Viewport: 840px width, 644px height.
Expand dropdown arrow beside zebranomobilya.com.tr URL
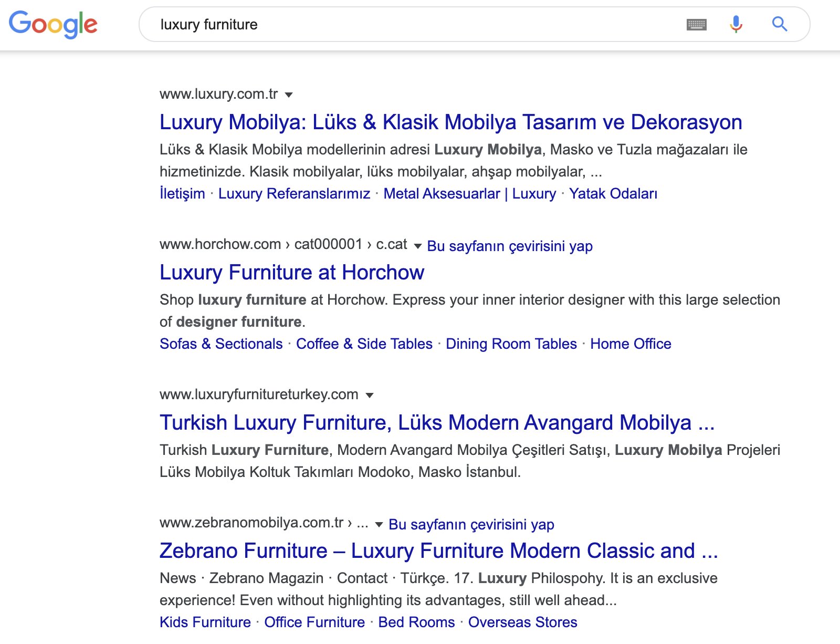click(x=379, y=524)
